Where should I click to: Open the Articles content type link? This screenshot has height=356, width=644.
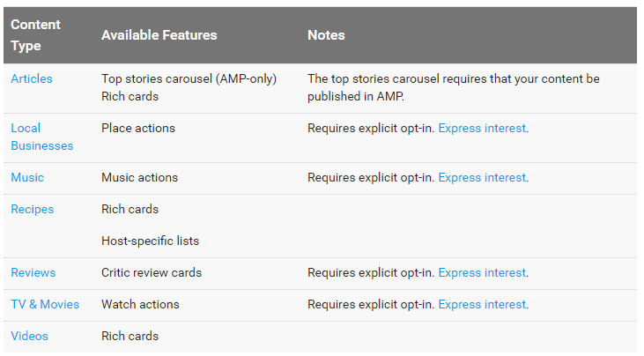pos(32,78)
